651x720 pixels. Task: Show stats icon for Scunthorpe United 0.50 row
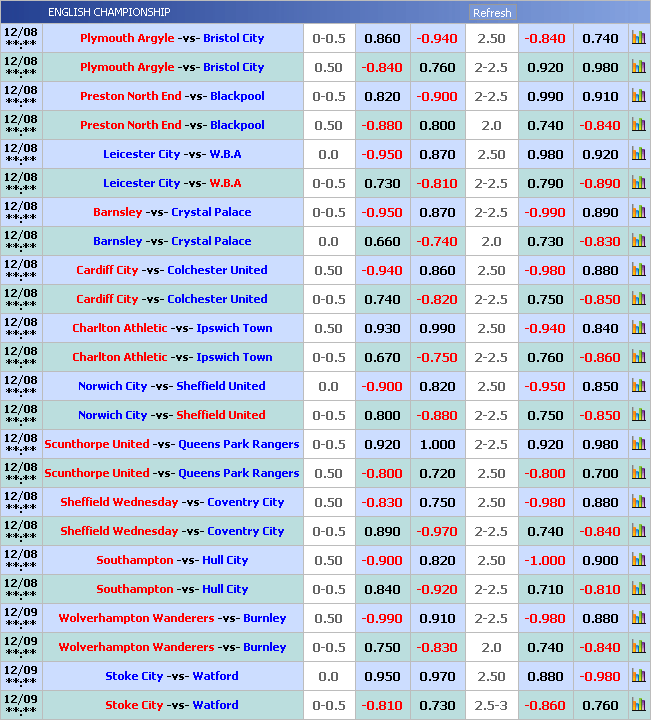639,472
